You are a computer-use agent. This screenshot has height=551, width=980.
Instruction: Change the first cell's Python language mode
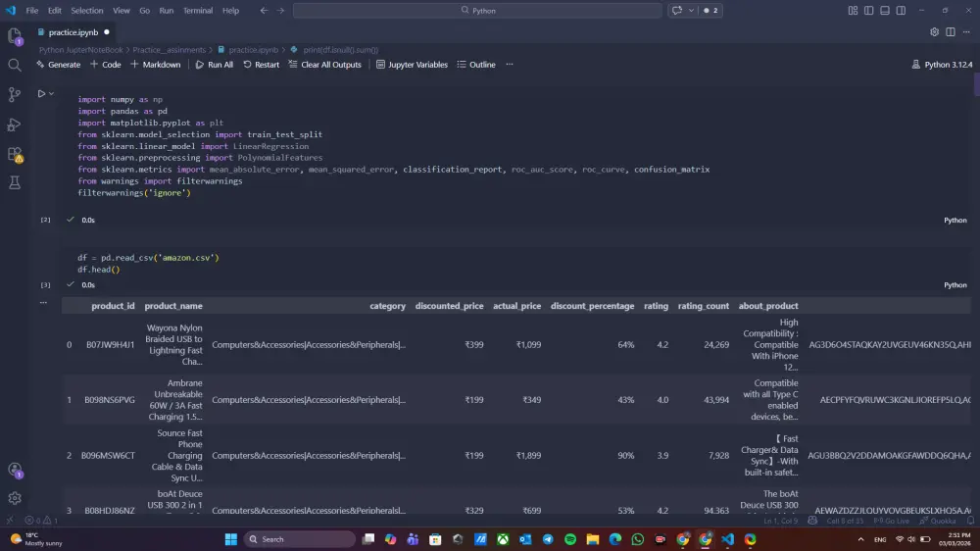pos(955,221)
